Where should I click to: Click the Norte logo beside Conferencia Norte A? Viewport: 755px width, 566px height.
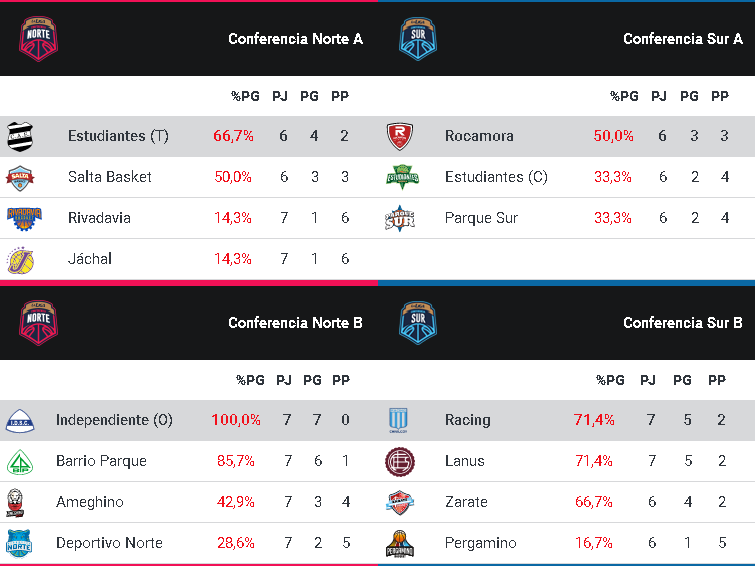coord(38,39)
